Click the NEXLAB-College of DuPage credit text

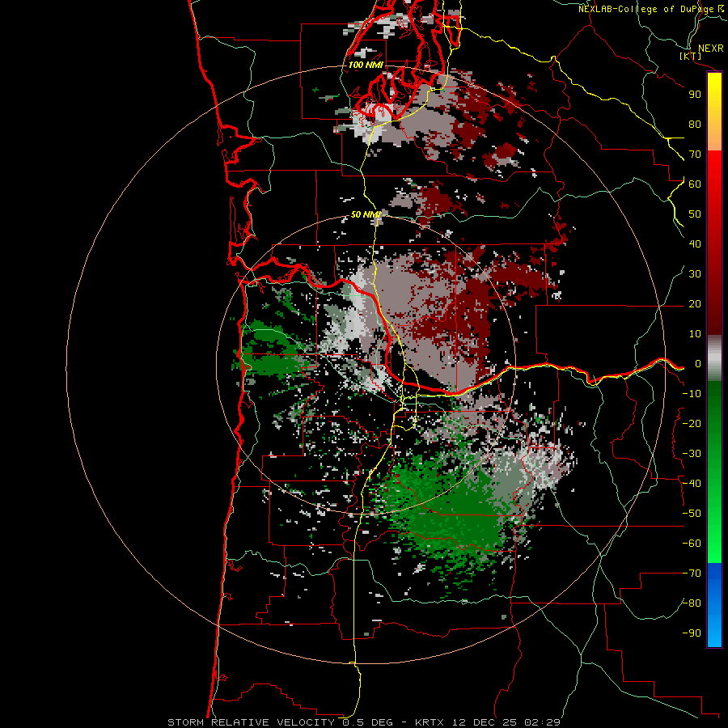[645, 9]
